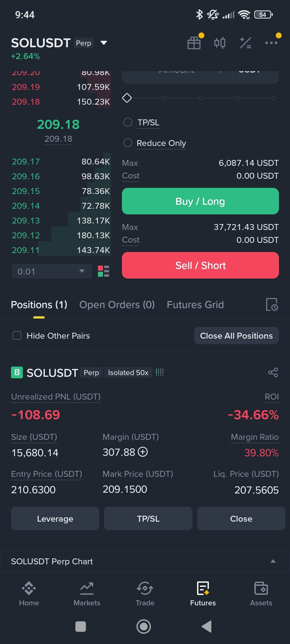This screenshot has height=644, width=290.
Task: Switch order book layout view icon
Action: (x=103, y=271)
